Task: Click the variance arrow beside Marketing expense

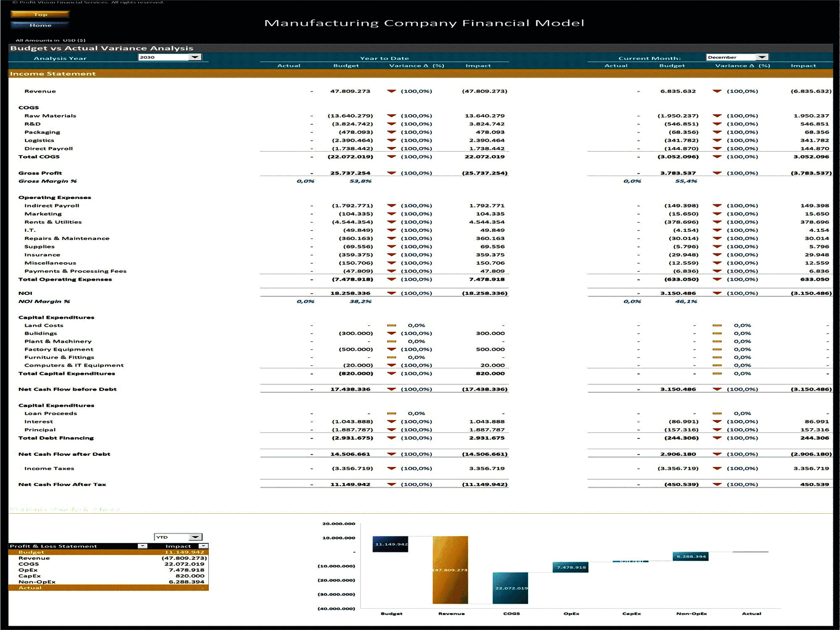Action: coord(392,213)
